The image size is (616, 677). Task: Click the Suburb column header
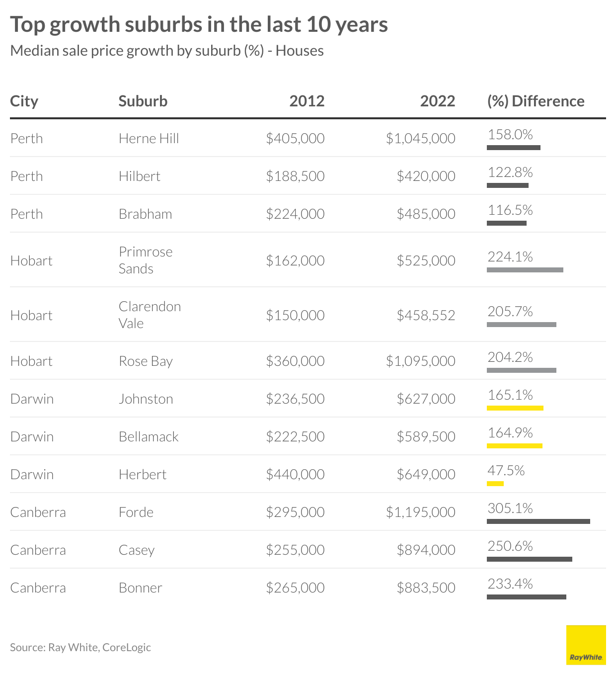[143, 101]
